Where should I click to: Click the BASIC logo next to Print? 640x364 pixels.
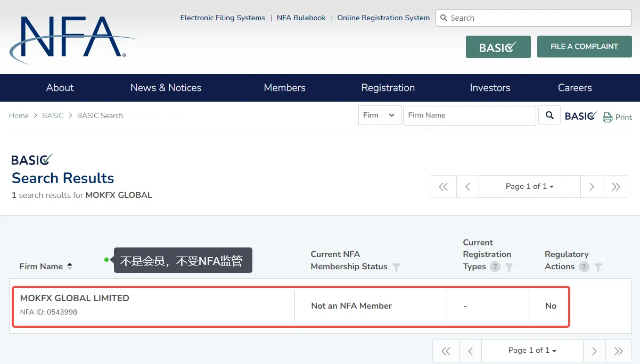tap(581, 116)
